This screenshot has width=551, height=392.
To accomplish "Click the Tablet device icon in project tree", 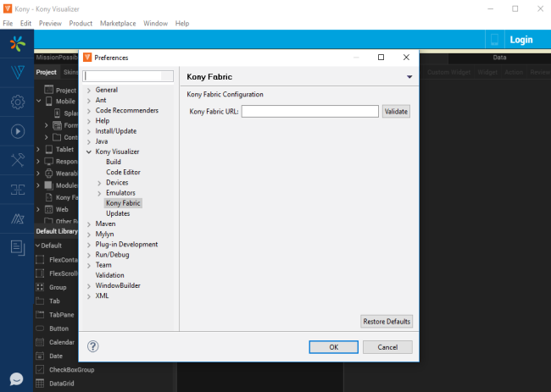I will [x=49, y=150].
